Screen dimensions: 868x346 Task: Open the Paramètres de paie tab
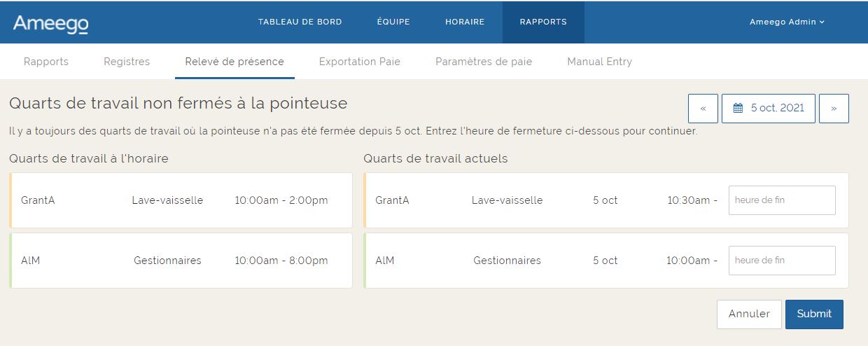coord(484,62)
